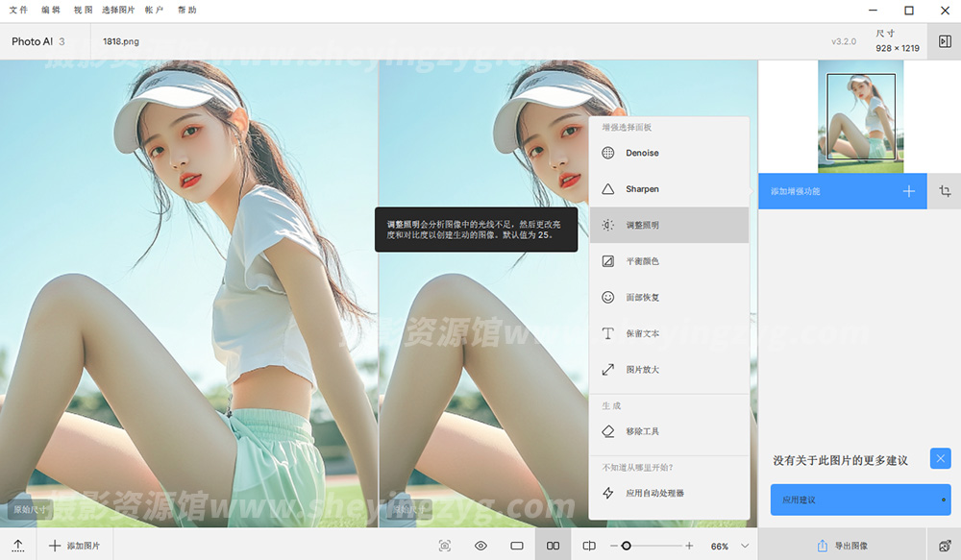Click the zoom slider handle
961x560 pixels.
(x=626, y=546)
